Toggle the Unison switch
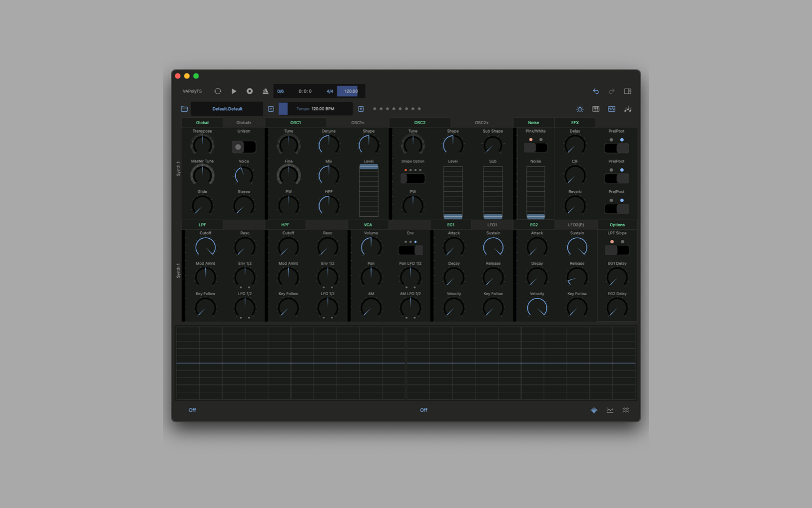Screen dimensions: 812x508 point(244,147)
